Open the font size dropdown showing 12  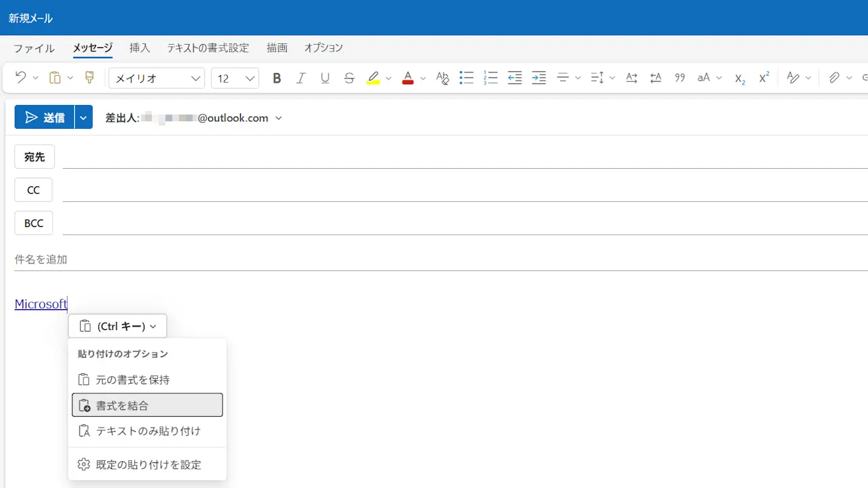[x=235, y=78]
